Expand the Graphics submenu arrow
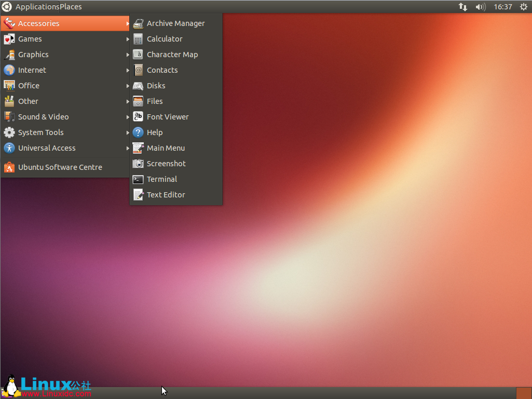Screen dimensions: 532x399 click(128, 55)
